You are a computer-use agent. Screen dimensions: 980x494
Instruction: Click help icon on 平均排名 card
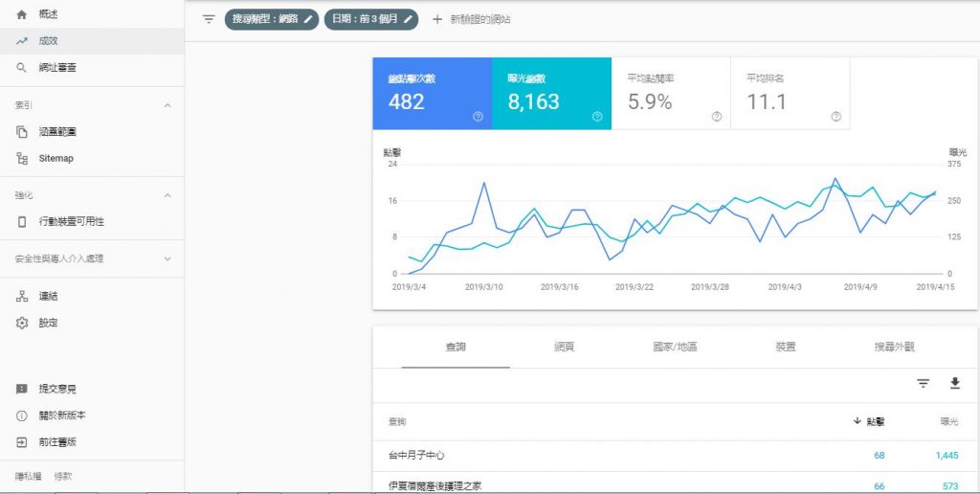point(835,117)
